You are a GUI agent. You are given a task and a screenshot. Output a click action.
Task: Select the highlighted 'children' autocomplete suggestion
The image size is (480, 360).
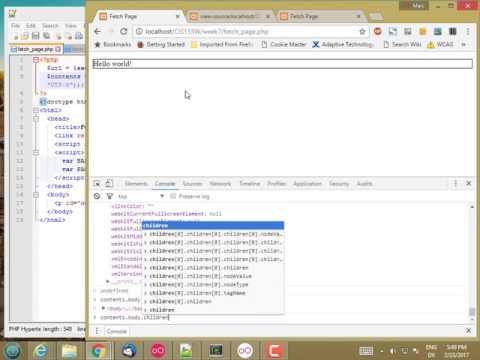click(x=213, y=226)
